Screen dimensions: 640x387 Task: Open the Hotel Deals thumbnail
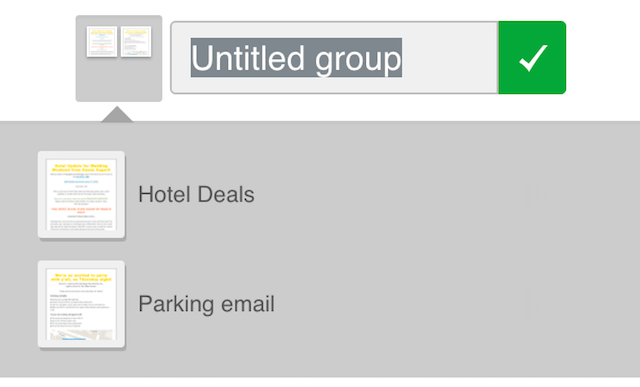point(81,195)
